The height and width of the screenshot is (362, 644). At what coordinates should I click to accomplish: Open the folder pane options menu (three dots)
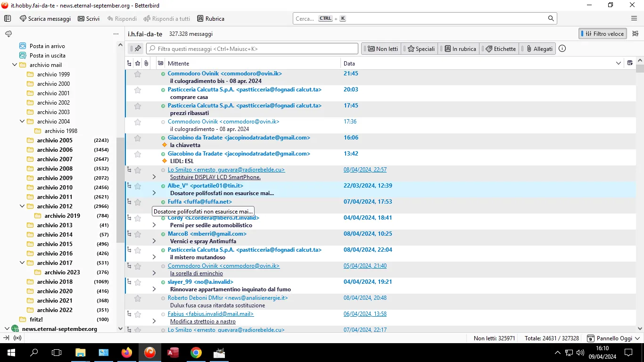tap(116, 34)
